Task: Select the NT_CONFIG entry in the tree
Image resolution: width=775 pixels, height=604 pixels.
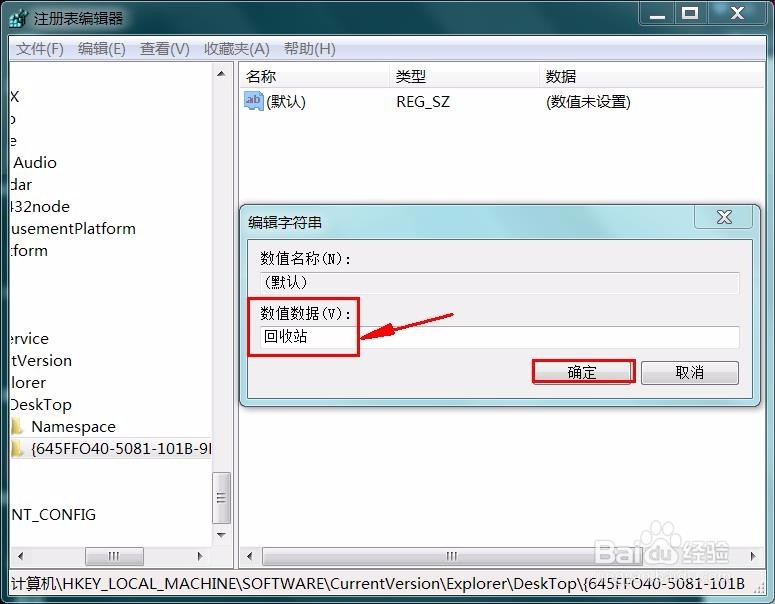Action: tap(53, 515)
